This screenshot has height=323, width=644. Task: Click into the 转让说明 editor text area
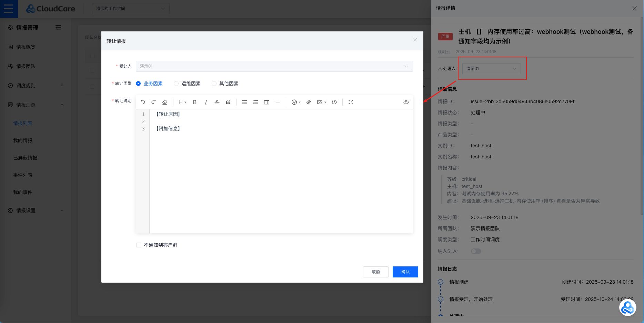point(281,173)
